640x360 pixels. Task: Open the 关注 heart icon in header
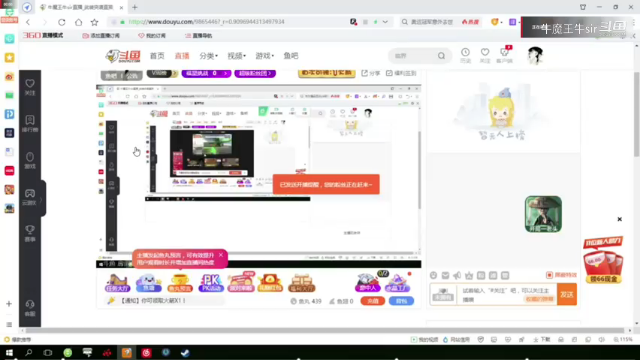485,55
